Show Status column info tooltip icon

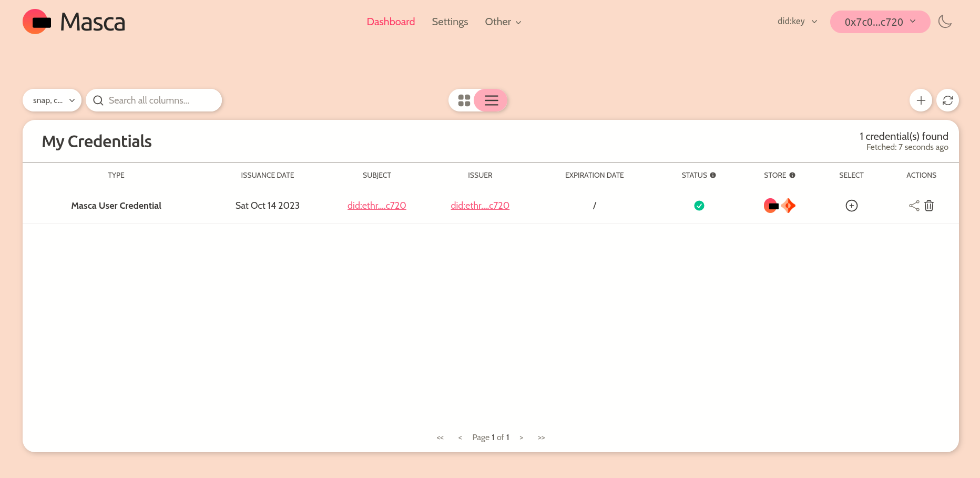pyautogui.click(x=713, y=175)
